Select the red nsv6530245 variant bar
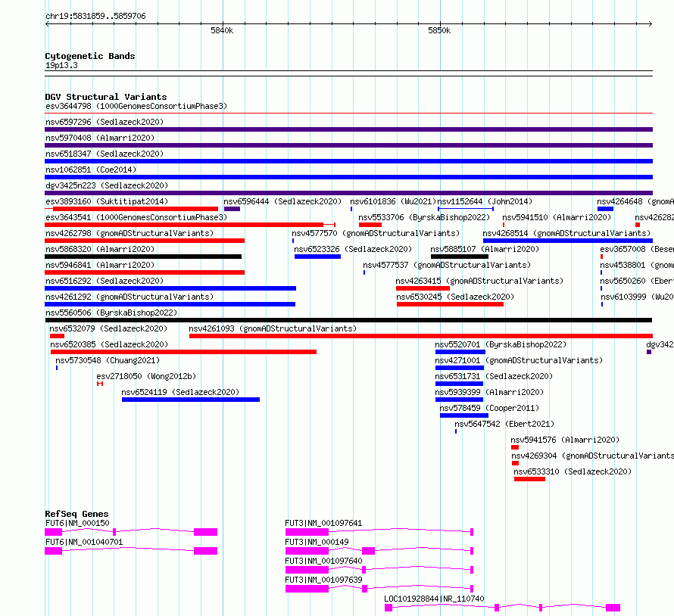Viewport: 674px width, 616px height. click(x=450, y=304)
